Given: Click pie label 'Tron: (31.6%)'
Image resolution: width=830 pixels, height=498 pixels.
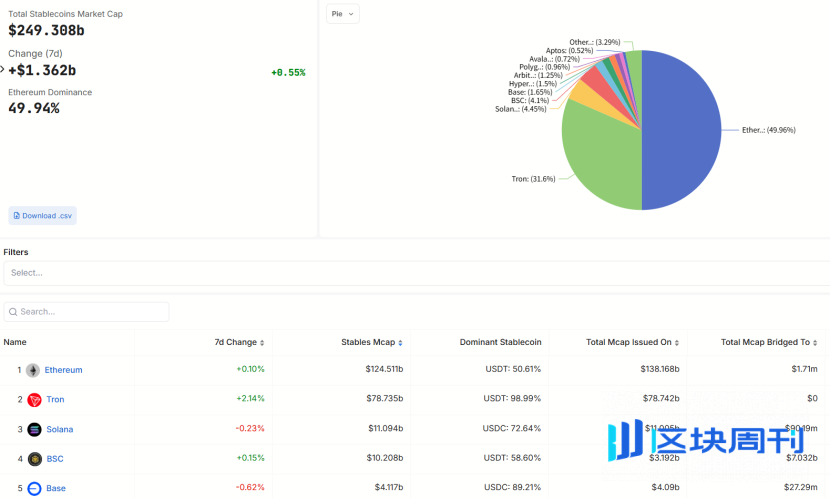Looking at the screenshot, I should tap(534, 179).
